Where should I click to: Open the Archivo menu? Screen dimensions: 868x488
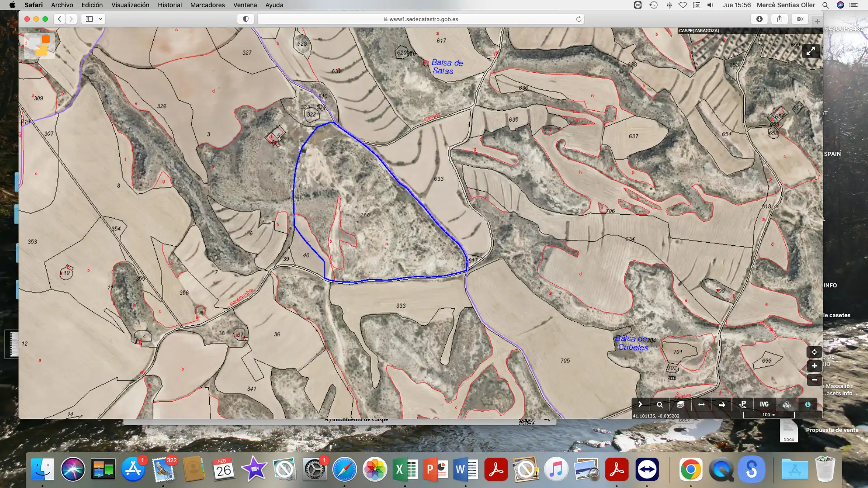point(62,5)
